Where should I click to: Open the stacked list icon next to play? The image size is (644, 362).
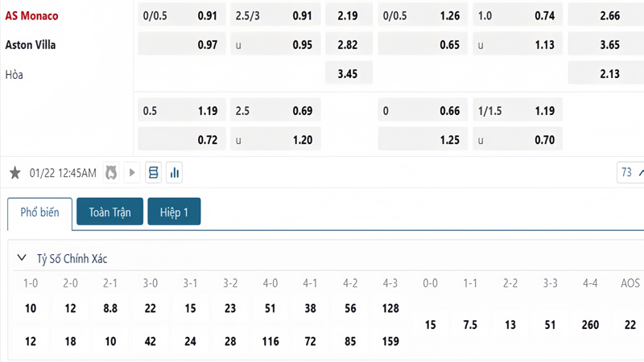click(153, 173)
